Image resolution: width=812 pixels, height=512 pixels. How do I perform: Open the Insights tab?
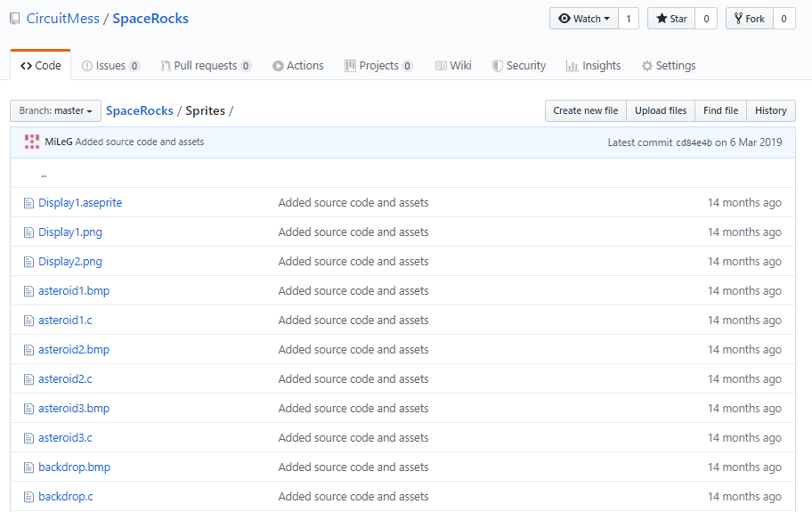pyautogui.click(x=594, y=66)
